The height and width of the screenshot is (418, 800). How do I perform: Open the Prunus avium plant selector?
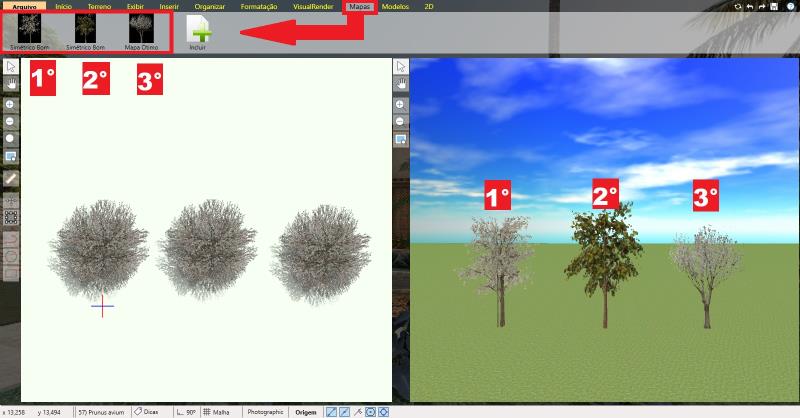point(98,411)
